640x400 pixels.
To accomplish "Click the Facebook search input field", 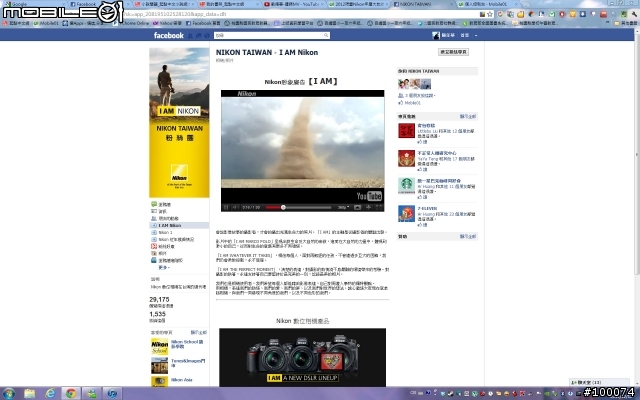I will tap(269, 36).
